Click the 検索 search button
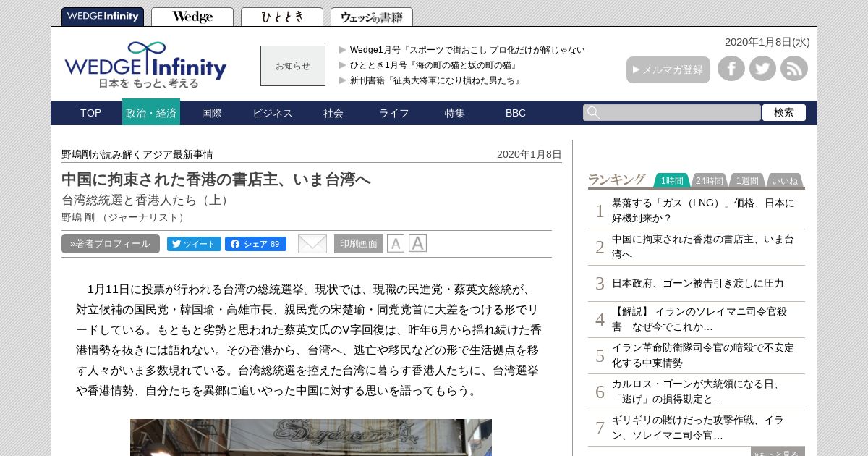The height and width of the screenshot is (456, 868). 784,112
